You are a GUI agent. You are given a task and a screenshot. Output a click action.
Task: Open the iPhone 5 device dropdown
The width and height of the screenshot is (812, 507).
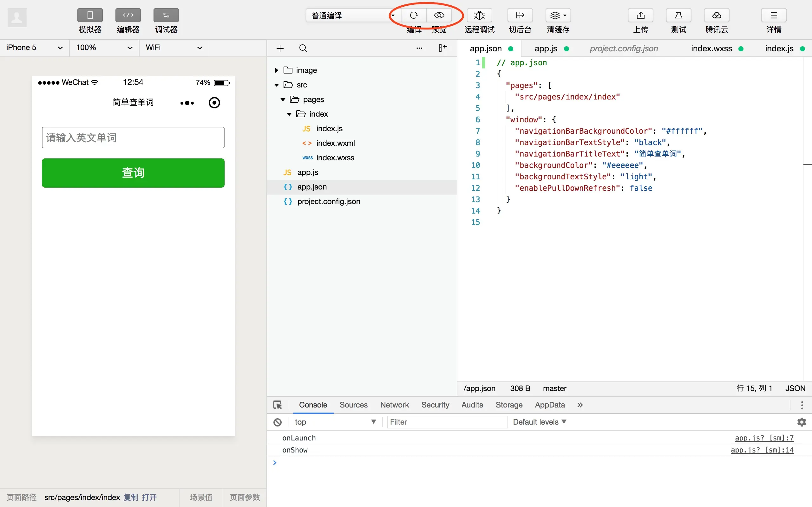(x=34, y=48)
